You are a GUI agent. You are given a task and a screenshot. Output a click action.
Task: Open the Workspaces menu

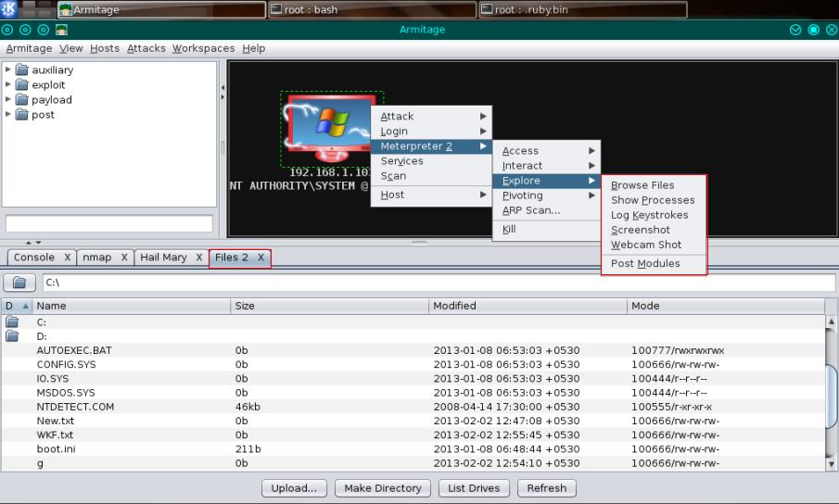(x=203, y=48)
